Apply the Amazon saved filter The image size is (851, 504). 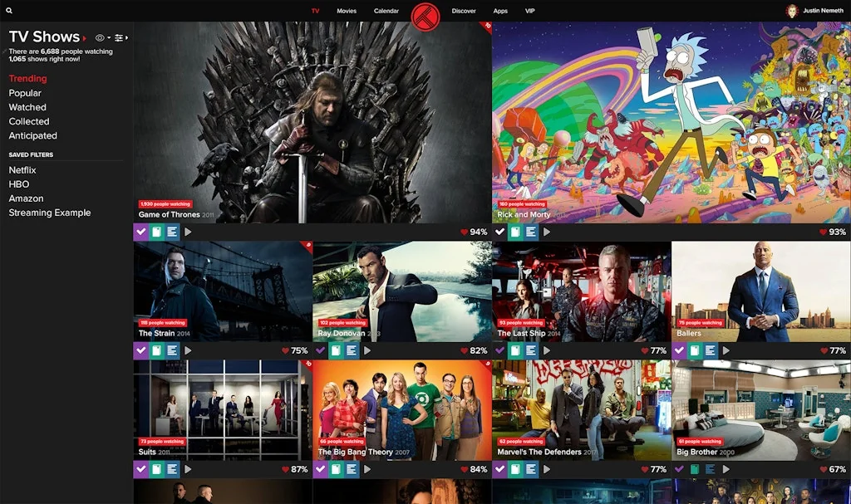pos(26,198)
